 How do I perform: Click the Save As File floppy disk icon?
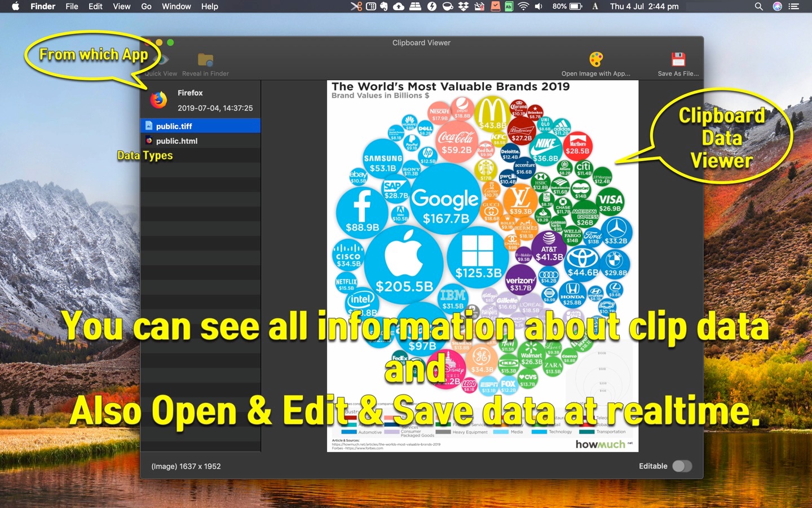[678, 59]
